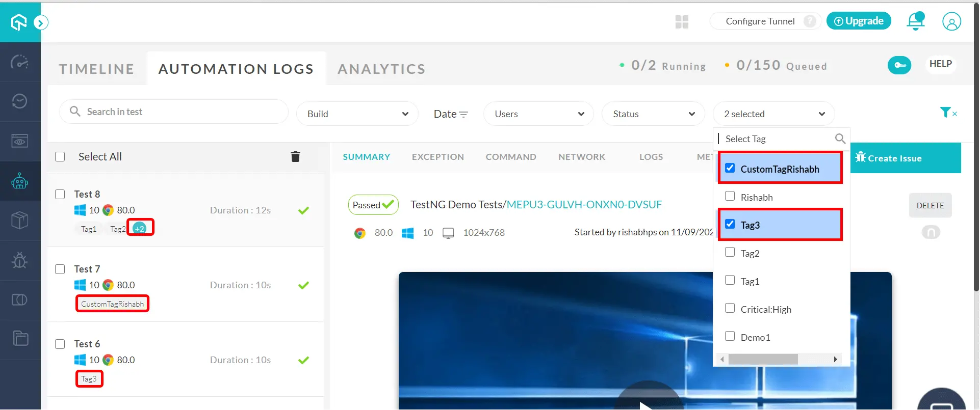Open the Status dropdown filter
This screenshot has width=980, height=410.
point(653,114)
